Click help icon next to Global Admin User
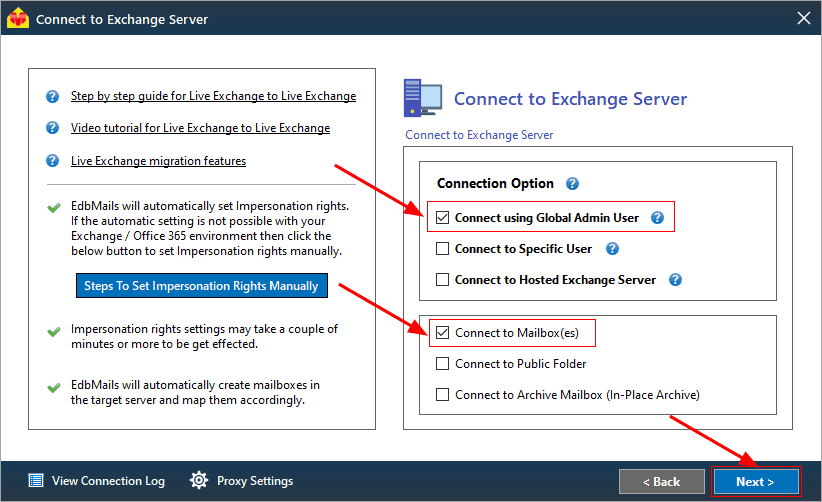This screenshot has height=502, width=822. tap(657, 217)
